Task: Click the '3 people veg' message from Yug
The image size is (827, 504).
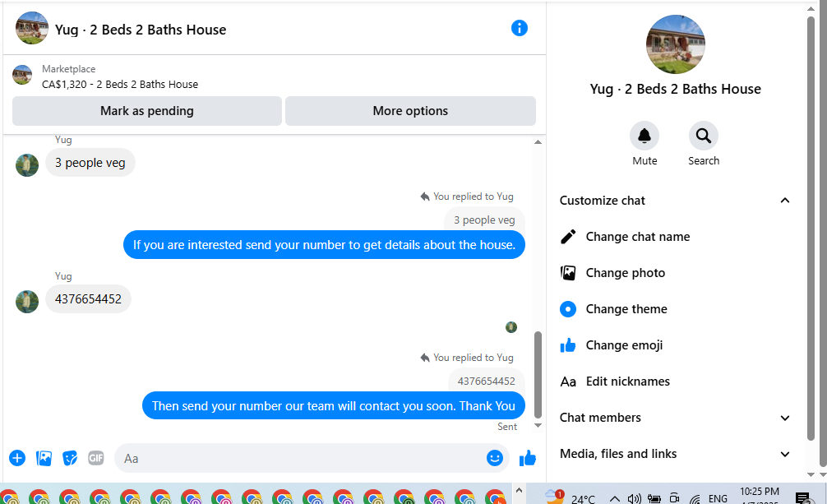Action: click(90, 163)
